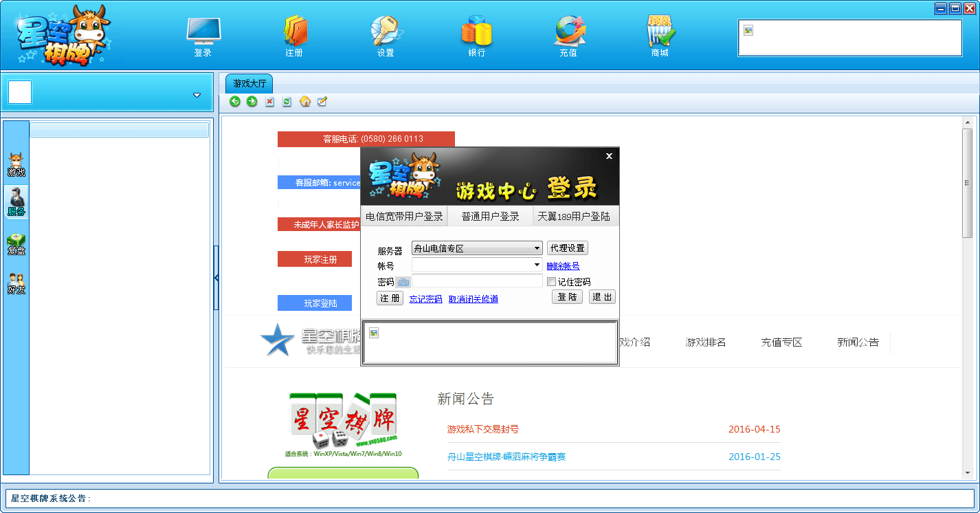The image size is (980, 513).
Task: Open the 银行 coin stack icon
Action: pos(477,36)
